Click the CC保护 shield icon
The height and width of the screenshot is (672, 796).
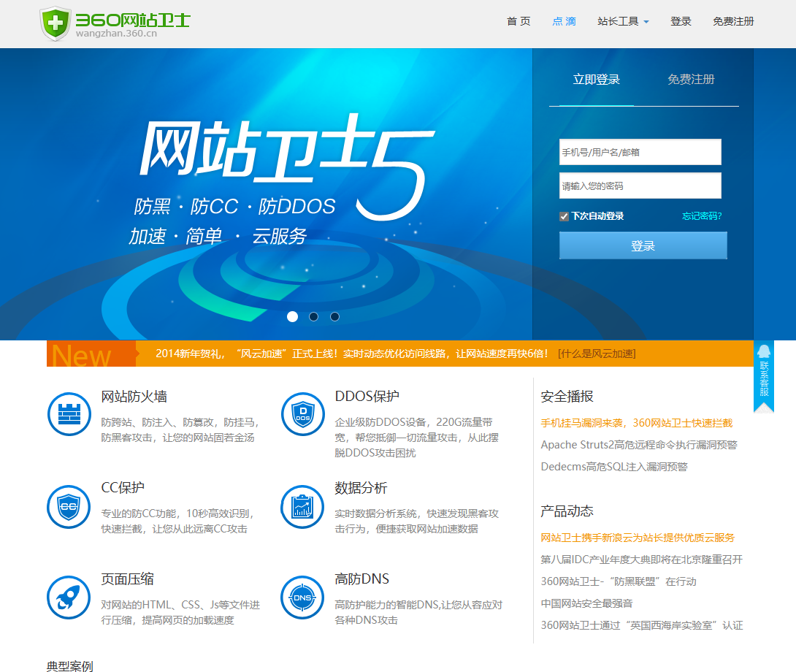[69, 506]
